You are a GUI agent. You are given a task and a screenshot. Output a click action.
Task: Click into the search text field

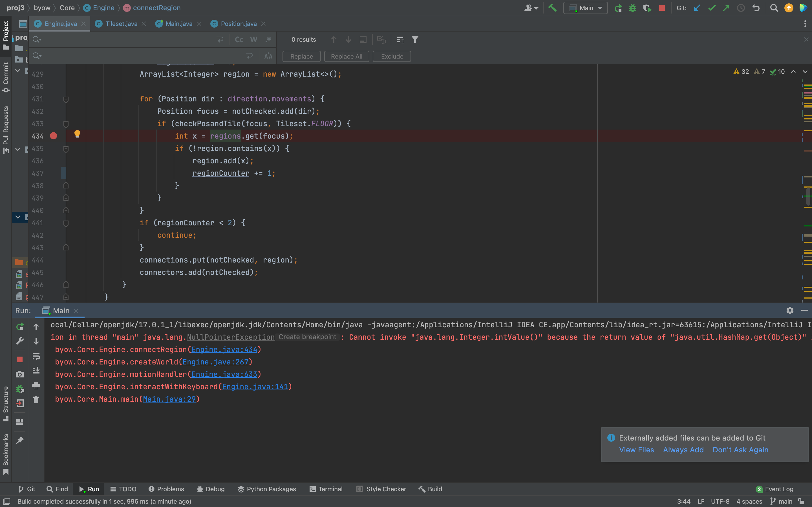click(x=127, y=39)
